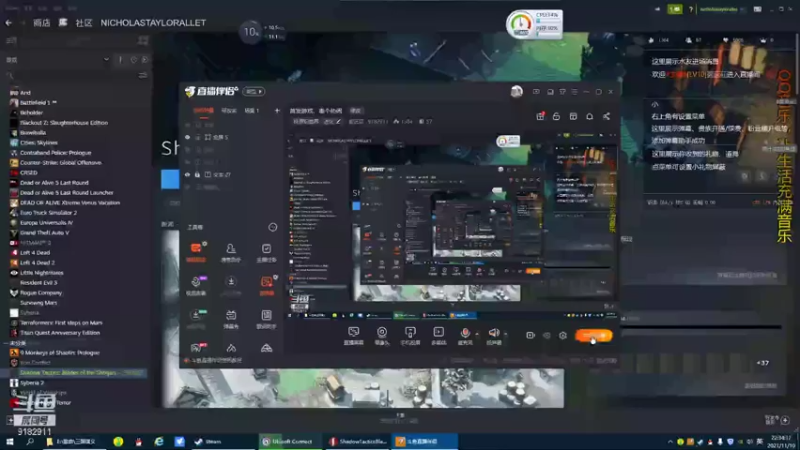Screen dimensions: 800x450
Task: Open the NICHOLASTAYLORALLET profile tab in Steam
Action: tap(153, 22)
